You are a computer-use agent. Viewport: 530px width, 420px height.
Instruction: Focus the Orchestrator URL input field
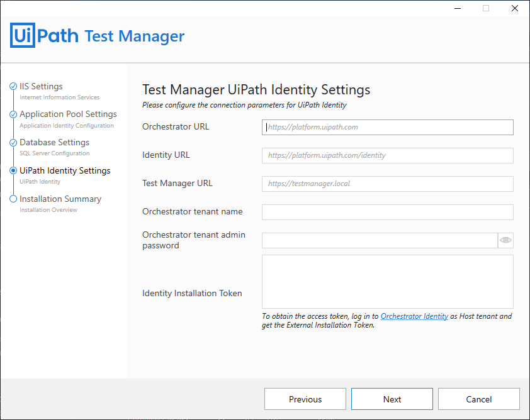coord(387,127)
